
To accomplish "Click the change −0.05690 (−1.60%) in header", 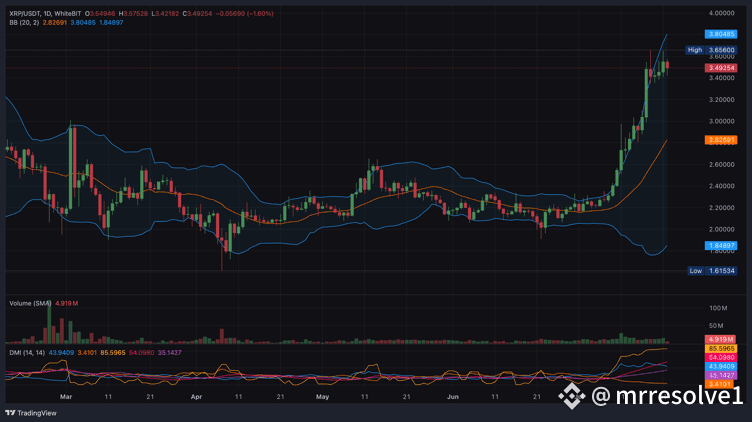I will [x=245, y=13].
